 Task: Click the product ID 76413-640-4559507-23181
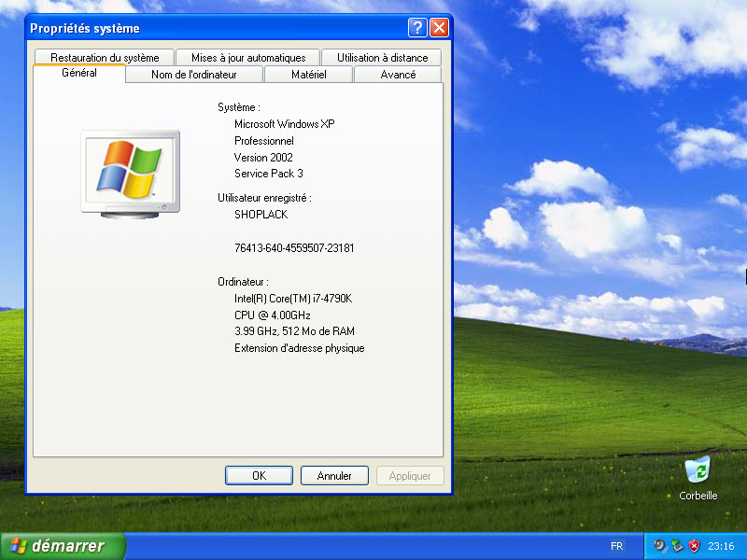point(294,248)
